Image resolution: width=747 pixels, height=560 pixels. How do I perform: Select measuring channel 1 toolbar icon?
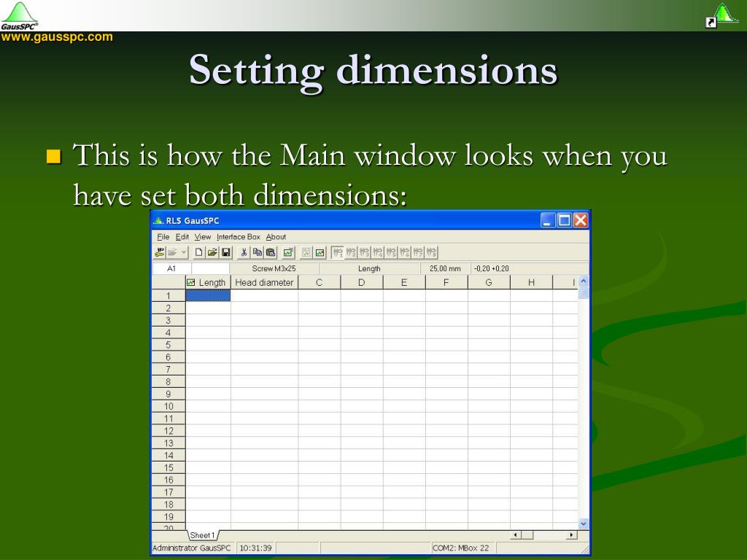click(x=337, y=252)
